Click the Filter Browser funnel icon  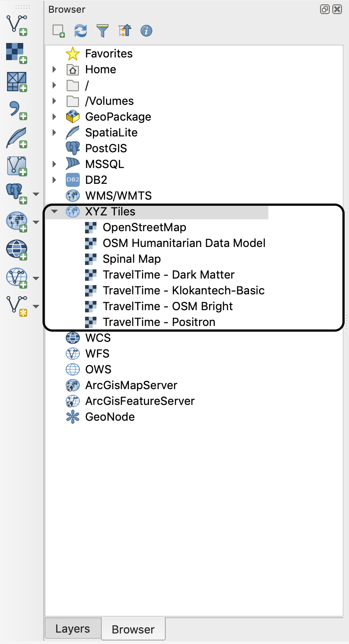103,31
